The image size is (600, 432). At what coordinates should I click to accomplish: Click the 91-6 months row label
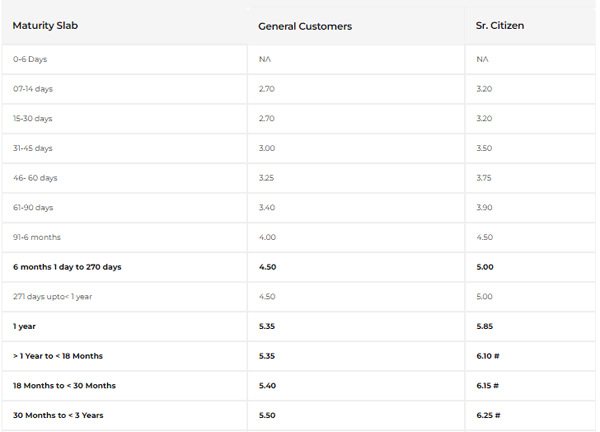[x=37, y=237]
